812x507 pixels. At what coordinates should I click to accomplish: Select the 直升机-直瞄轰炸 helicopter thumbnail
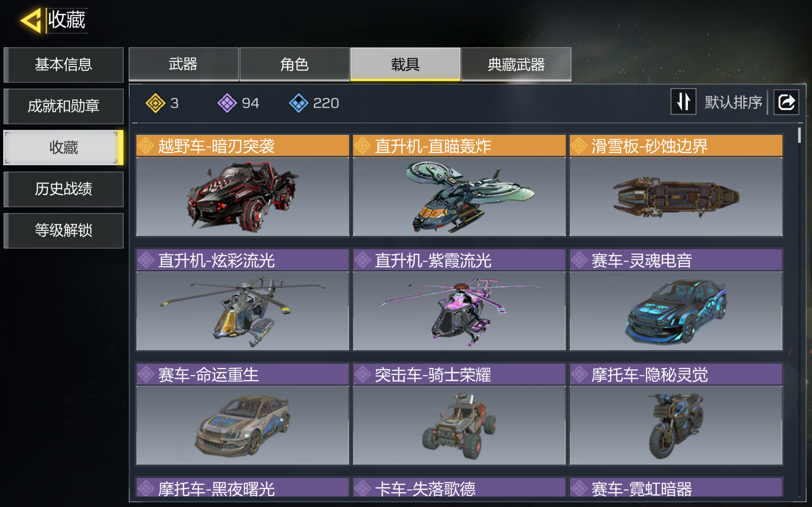[x=459, y=197]
